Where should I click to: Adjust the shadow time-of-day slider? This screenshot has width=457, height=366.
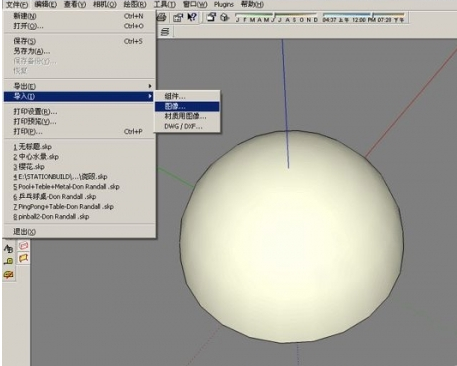pyautogui.click(x=364, y=17)
